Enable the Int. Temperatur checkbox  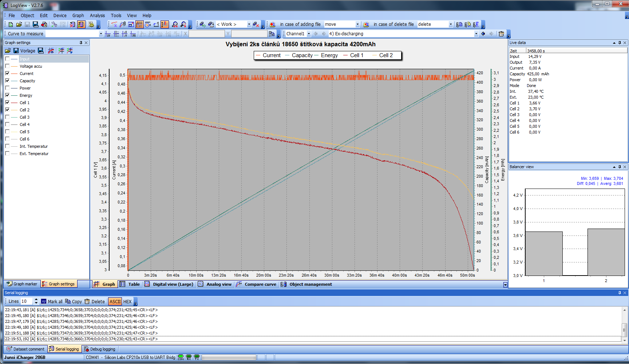pos(7,146)
